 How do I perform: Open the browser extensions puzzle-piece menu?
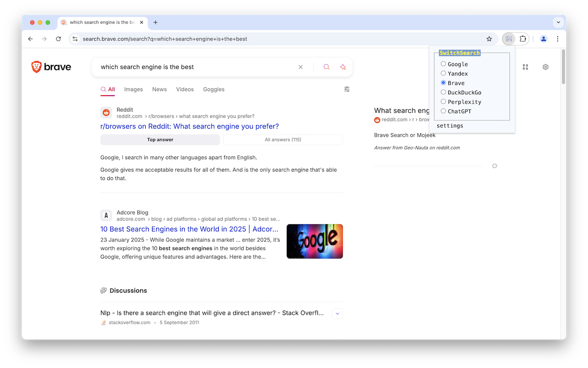(x=523, y=39)
